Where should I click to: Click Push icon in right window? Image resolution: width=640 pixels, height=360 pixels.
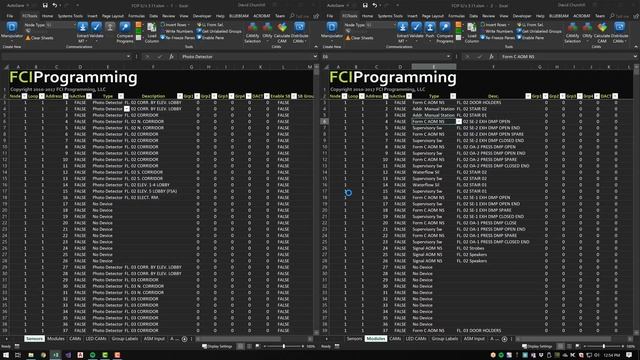click(x=430, y=27)
